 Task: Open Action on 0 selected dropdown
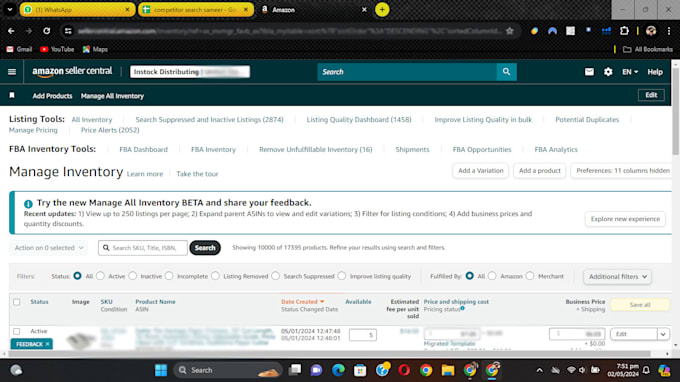click(x=49, y=248)
